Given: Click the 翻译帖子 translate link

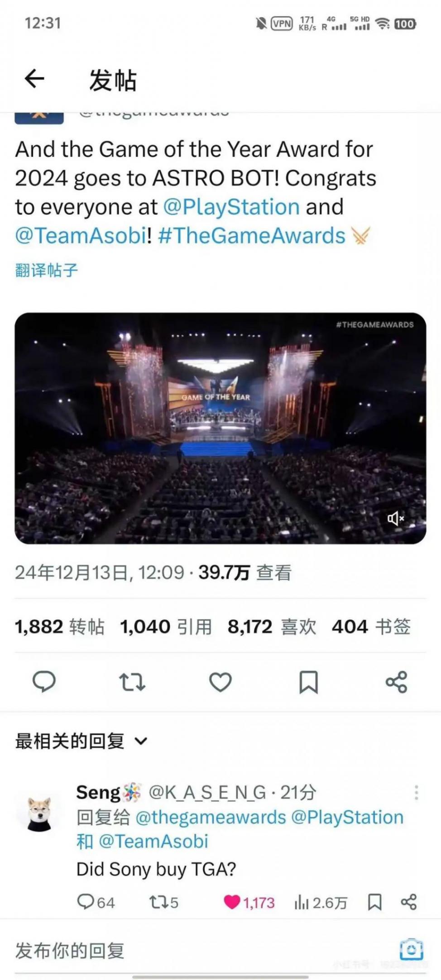Looking at the screenshot, I should tap(47, 270).
